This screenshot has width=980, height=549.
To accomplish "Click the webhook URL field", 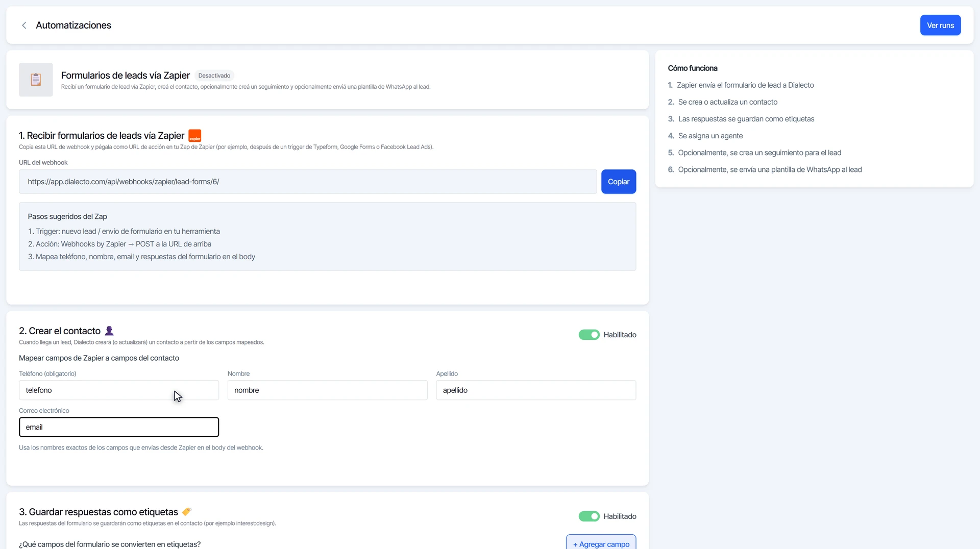I will tap(308, 182).
